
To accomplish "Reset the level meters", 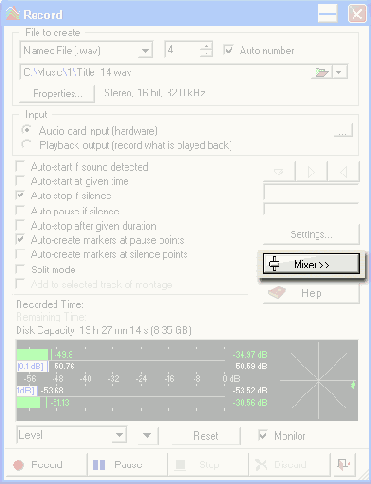I will (206, 435).
